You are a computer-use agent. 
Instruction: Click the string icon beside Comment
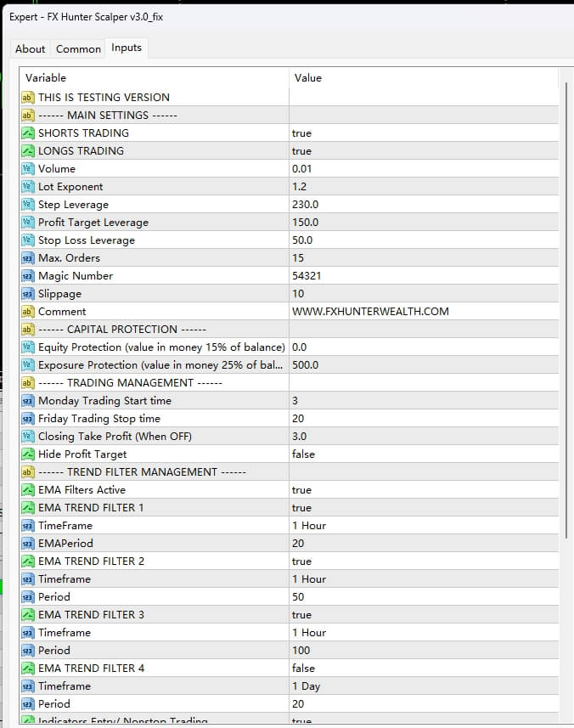coord(28,312)
